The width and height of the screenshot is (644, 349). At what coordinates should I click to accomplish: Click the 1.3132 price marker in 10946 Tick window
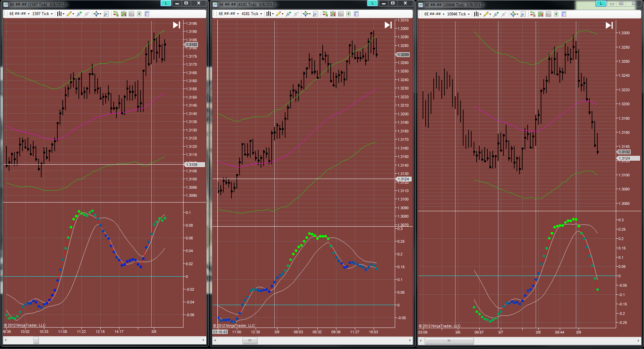point(624,152)
